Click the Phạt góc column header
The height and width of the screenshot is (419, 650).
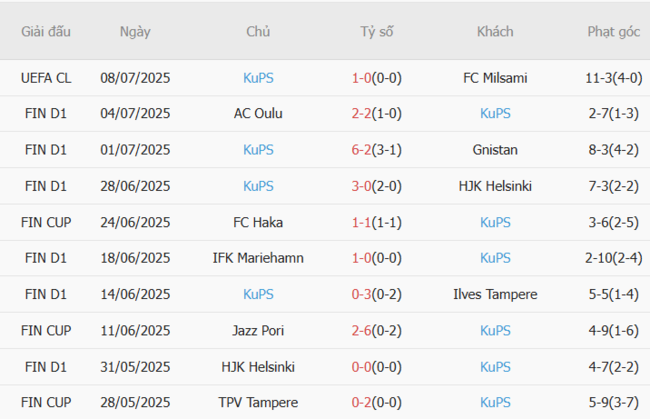pos(614,32)
